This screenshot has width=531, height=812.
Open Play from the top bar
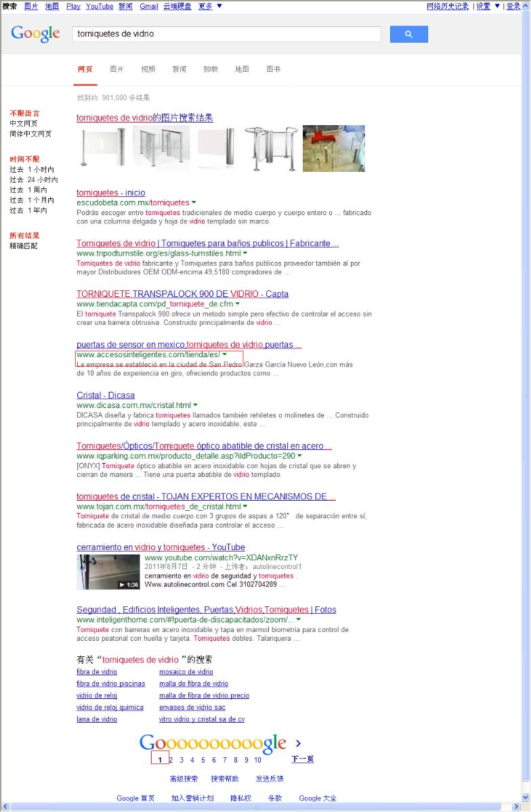[x=73, y=6]
